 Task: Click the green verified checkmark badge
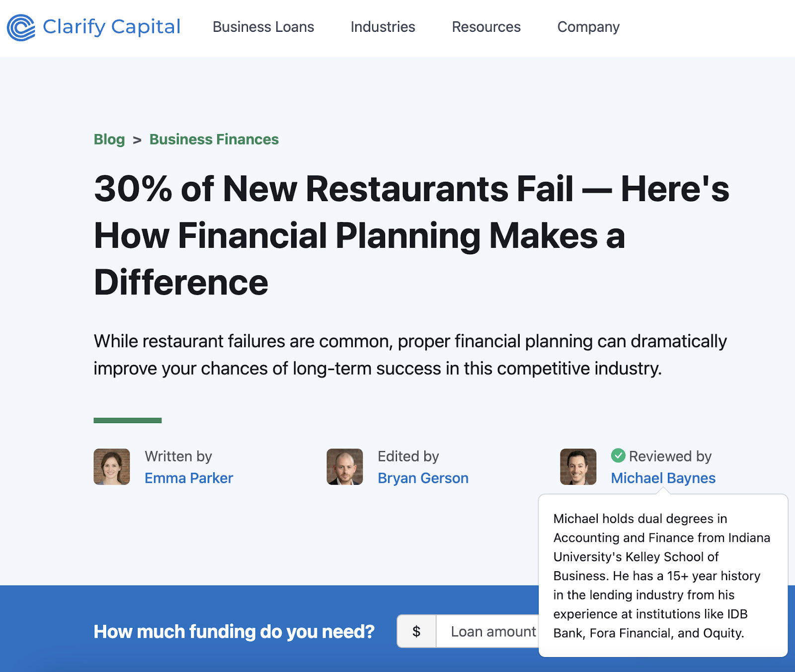click(x=618, y=455)
